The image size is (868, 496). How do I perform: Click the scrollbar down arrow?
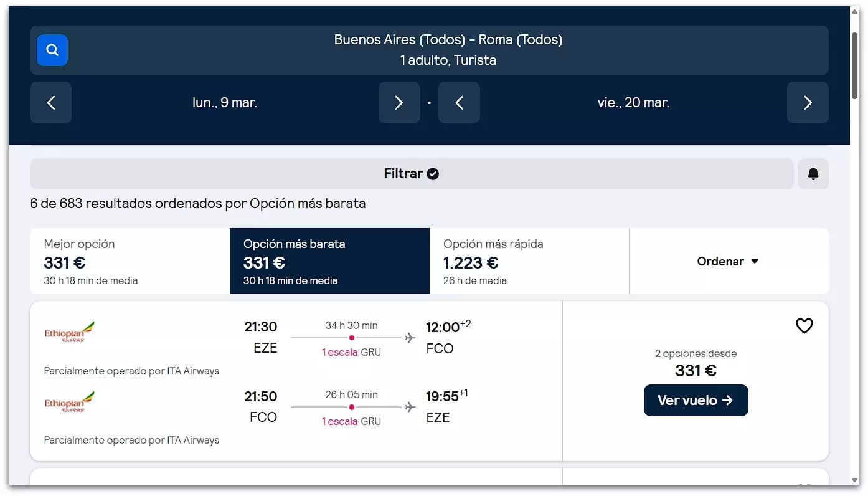(x=855, y=480)
